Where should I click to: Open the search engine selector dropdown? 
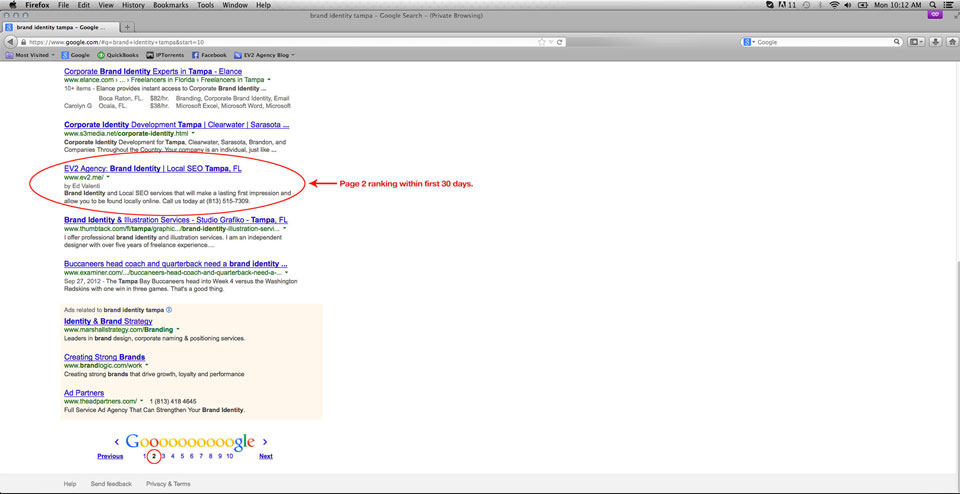click(749, 42)
